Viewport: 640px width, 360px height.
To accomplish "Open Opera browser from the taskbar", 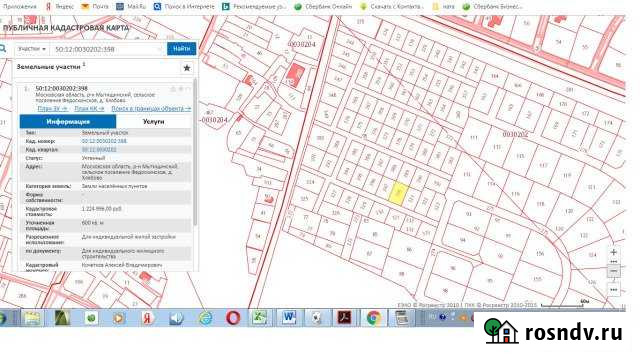I will [x=233, y=318].
